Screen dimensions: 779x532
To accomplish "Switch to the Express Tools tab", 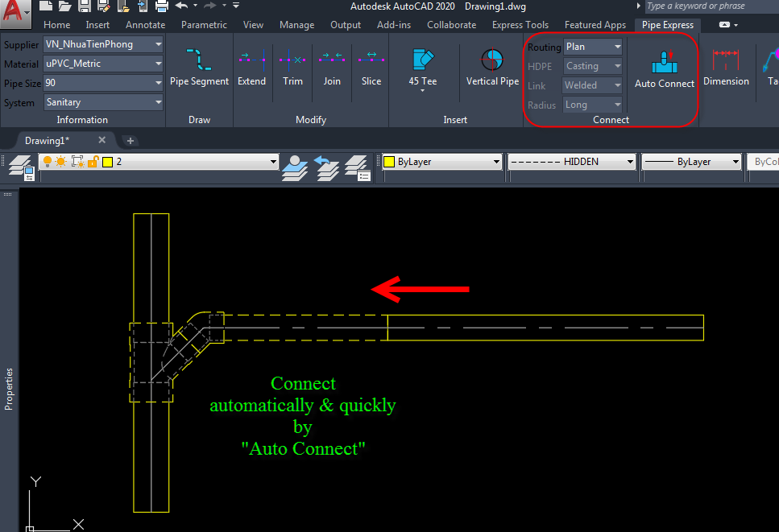I will tap(520, 25).
